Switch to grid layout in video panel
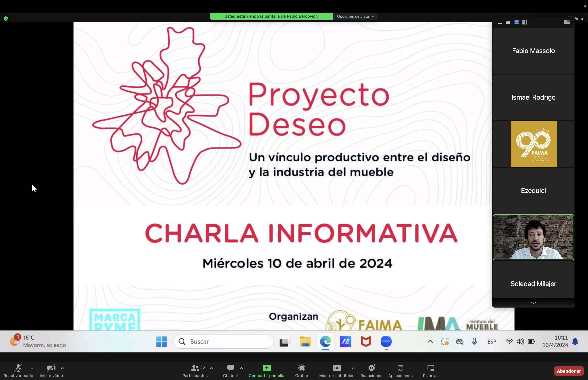The image size is (588, 380). point(525,22)
